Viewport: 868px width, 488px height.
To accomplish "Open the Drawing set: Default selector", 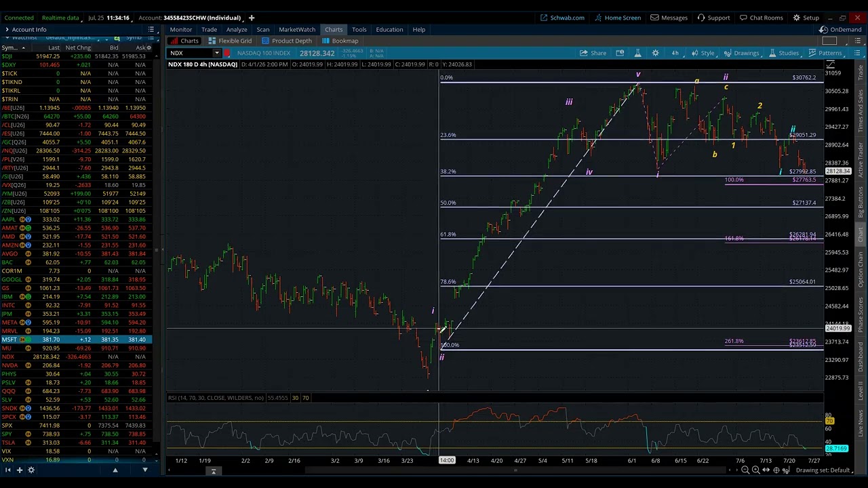I will [823, 470].
